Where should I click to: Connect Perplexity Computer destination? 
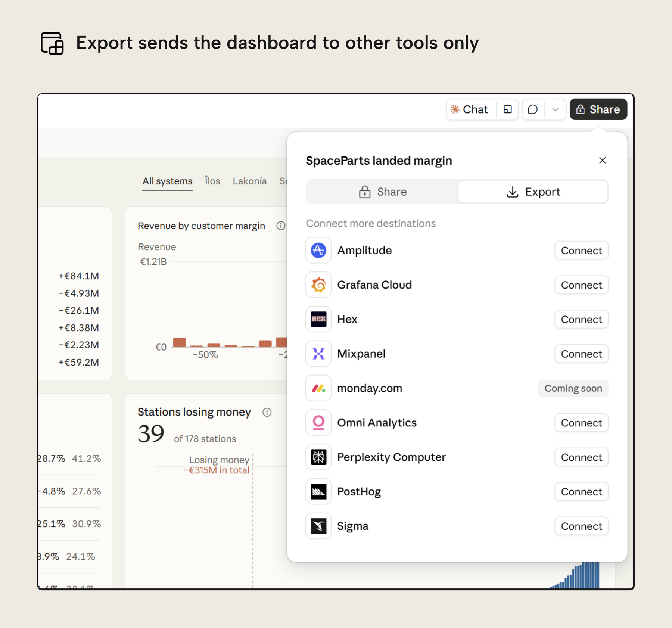(x=581, y=457)
